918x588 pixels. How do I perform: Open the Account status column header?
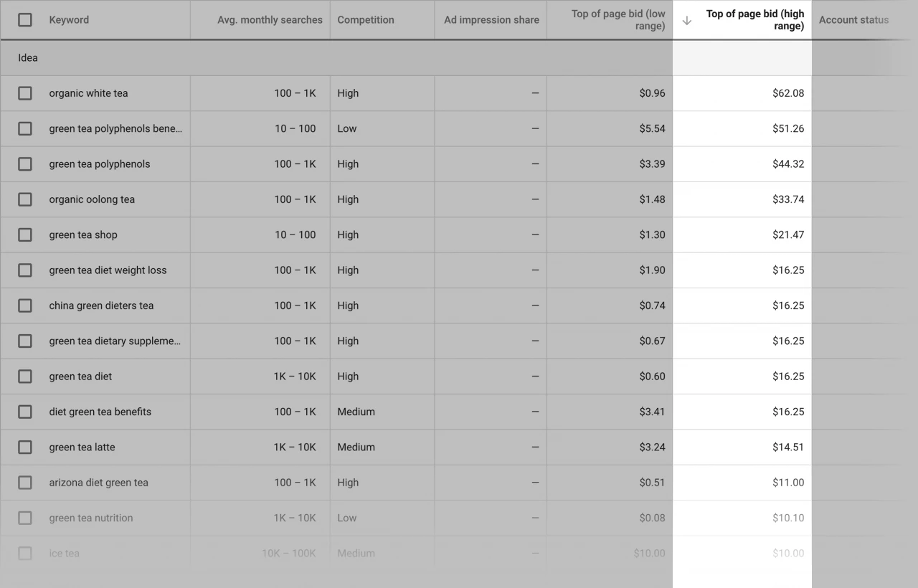pyautogui.click(x=853, y=20)
